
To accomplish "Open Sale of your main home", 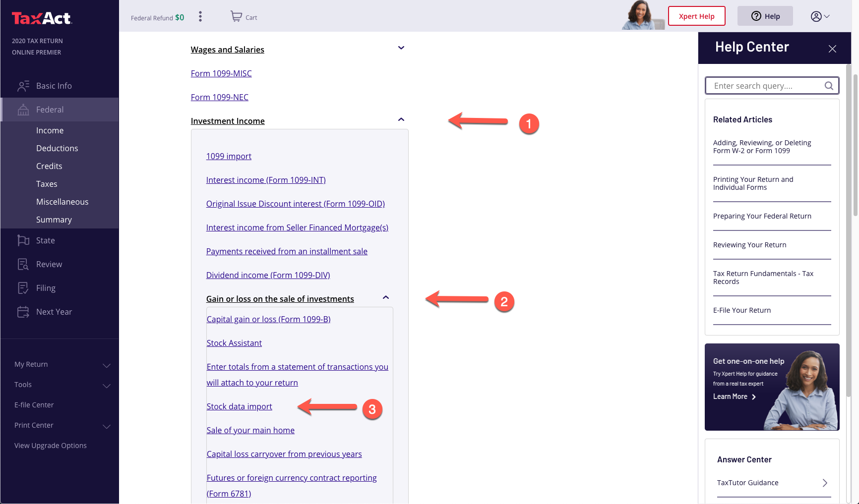I will point(250,430).
